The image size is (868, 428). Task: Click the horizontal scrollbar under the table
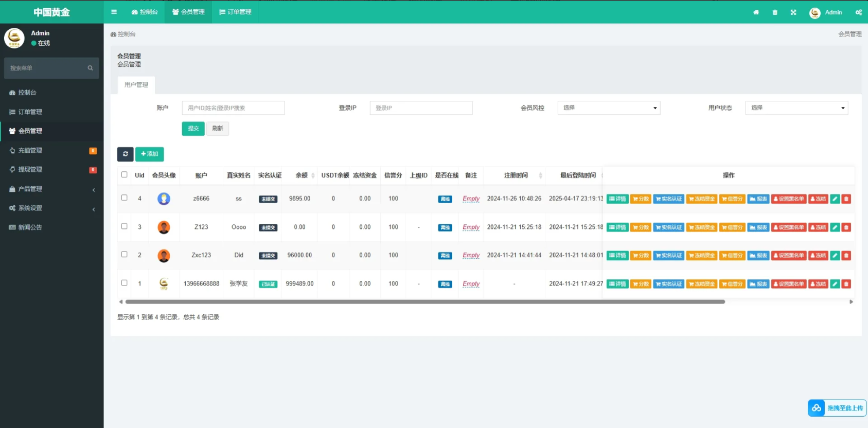424,302
